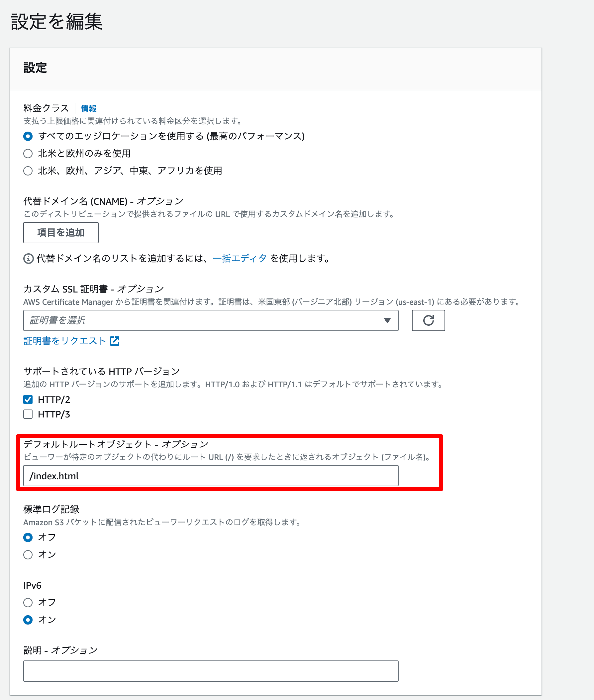Viewport: 594px width, 700px height.
Task: Select すべてのエッジロケーションを使用する price class
Action: [x=28, y=136]
